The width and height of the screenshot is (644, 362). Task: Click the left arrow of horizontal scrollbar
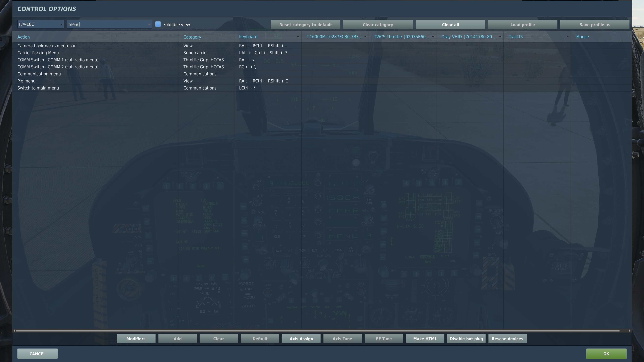(x=14, y=330)
